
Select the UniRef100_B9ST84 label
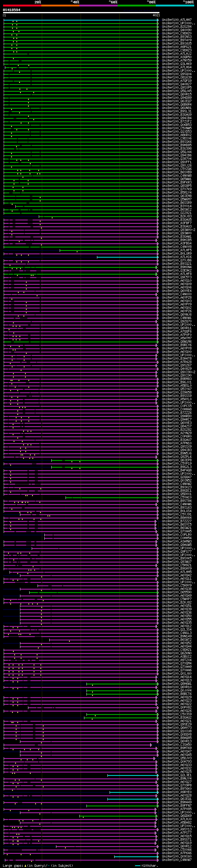point(176,501)
